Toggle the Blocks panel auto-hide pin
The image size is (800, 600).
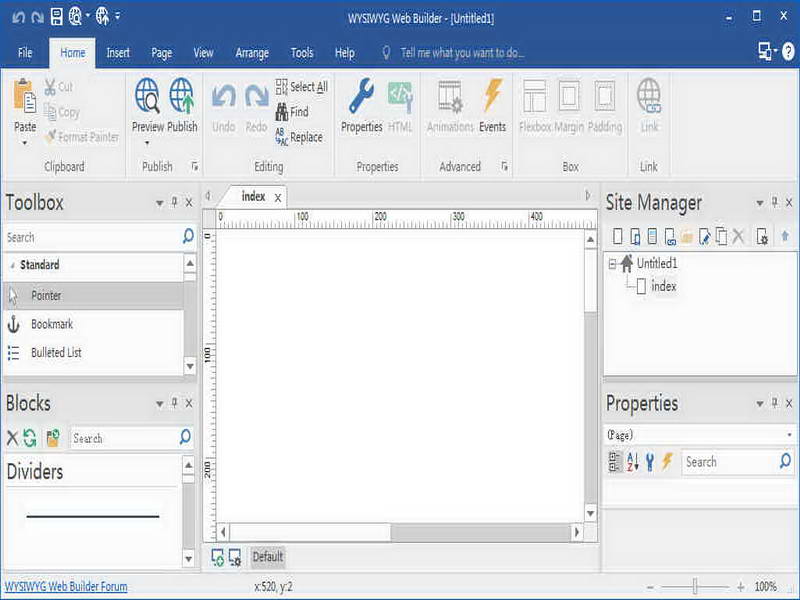click(x=174, y=403)
